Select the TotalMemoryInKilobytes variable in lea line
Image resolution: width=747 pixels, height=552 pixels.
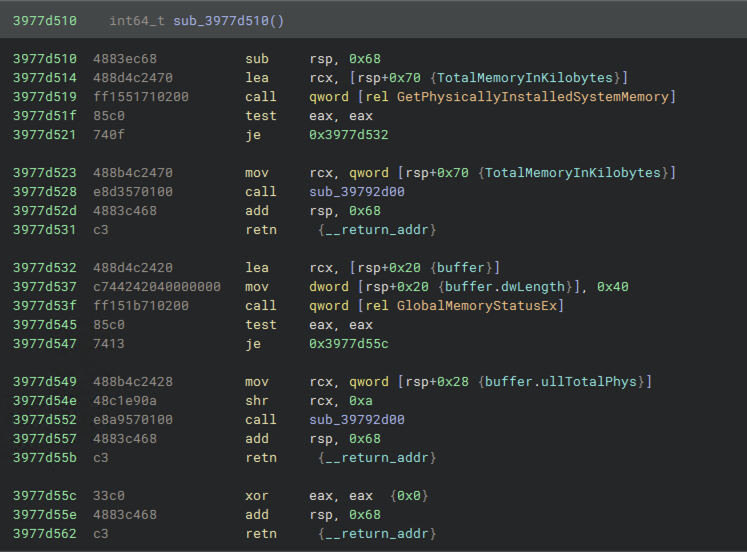pyautogui.click(x=525, y=78)
